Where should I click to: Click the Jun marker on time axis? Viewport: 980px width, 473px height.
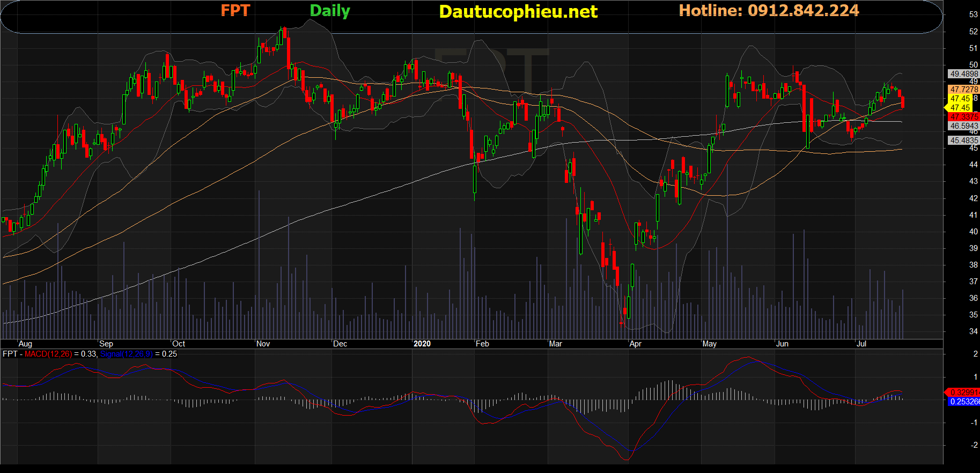[x=782, y=344]
